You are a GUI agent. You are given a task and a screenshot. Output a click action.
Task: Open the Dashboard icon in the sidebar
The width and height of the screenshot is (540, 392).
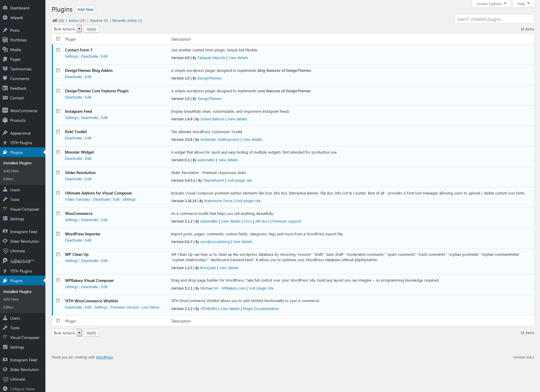(5, 8)
